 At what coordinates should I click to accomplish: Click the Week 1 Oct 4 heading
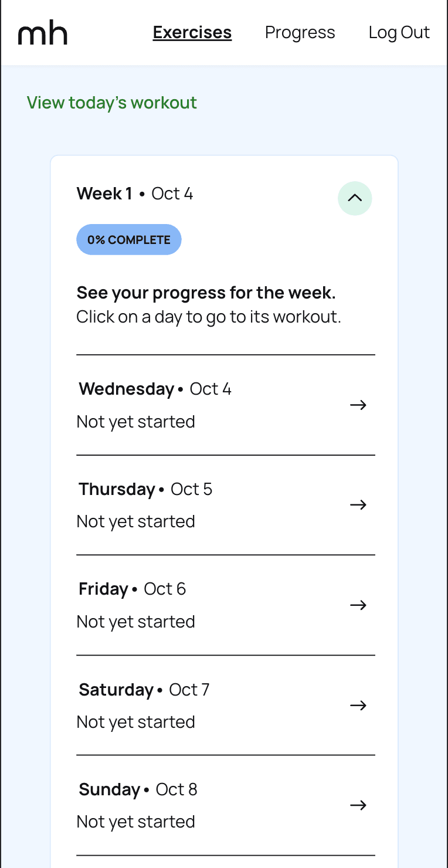(x=135, y=194)
